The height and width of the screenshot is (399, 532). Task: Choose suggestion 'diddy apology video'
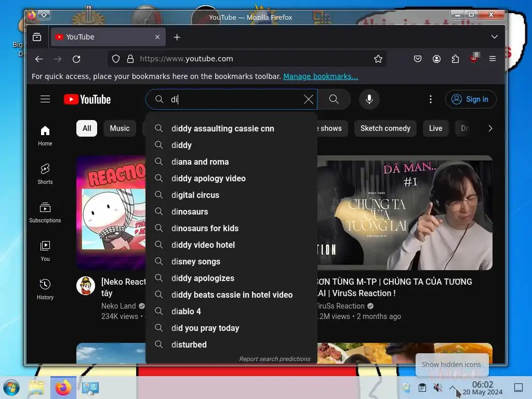pyautogui.click(x=231, y=178)
